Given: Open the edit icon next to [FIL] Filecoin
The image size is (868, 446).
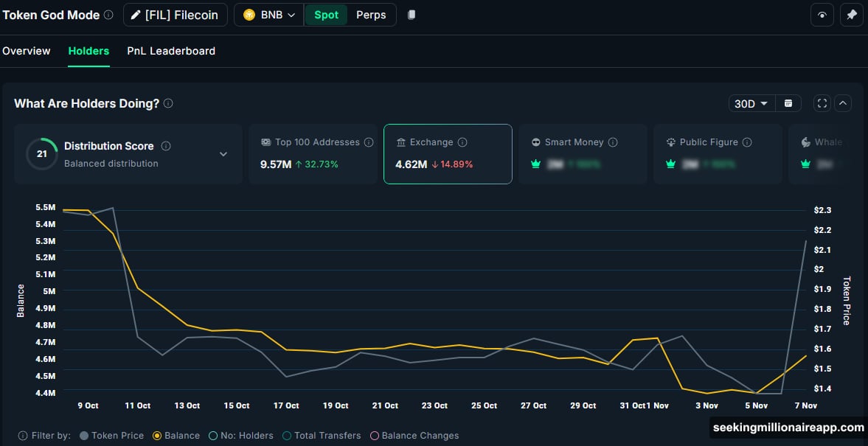Looking at the screenshot, I should pyautogui.click(x=136, y=15).
